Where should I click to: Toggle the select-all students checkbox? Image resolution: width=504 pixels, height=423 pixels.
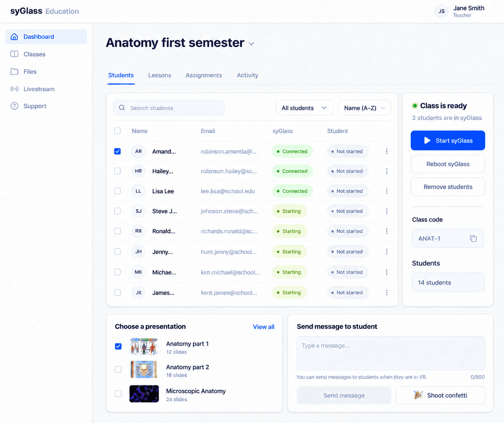[117, 131]
